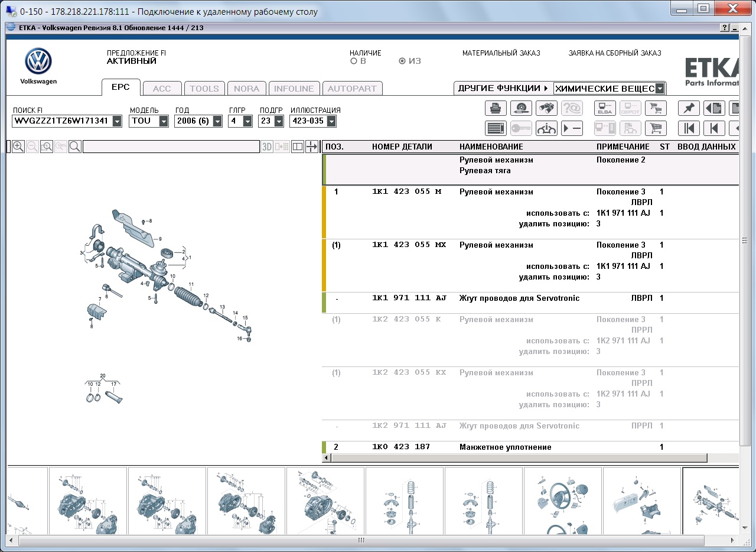The width and height of the screenshot is (756, 552).
Task: Click the arrow-and-dash toolbar icon
Action: [x=572, y=128]
